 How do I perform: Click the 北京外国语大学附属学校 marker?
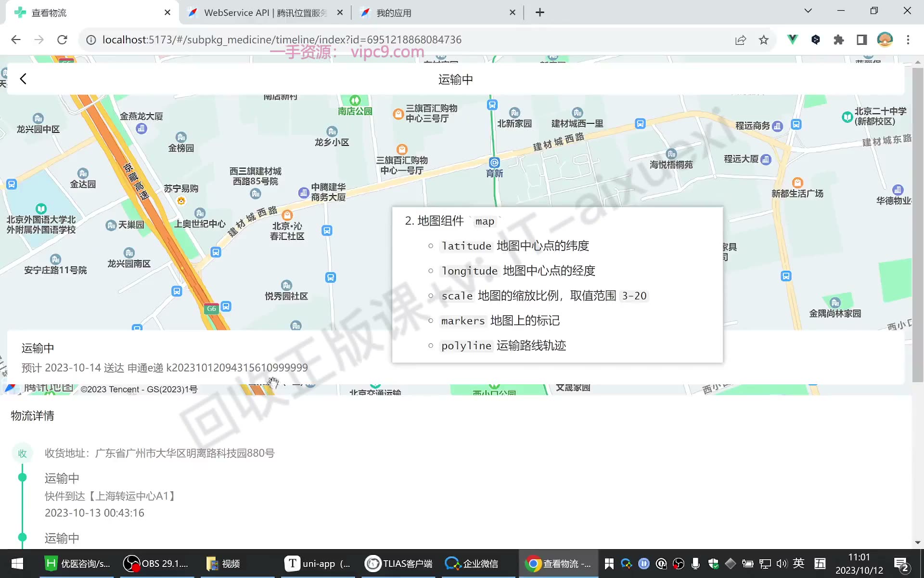pyautogui.click(x=41, y=209)
